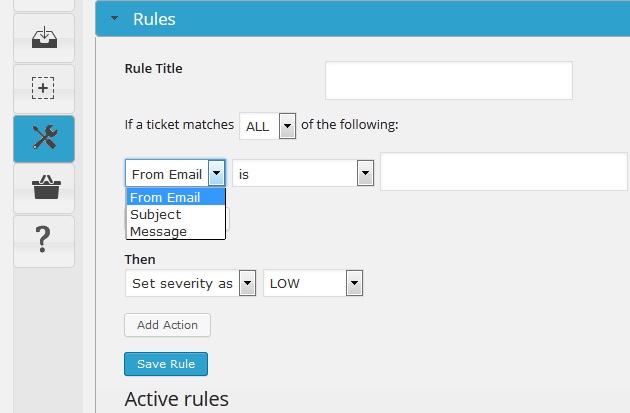The width and height of the screenshot is (630, 413).
Task: Click the Rules header title text
Action: [154, 19]
